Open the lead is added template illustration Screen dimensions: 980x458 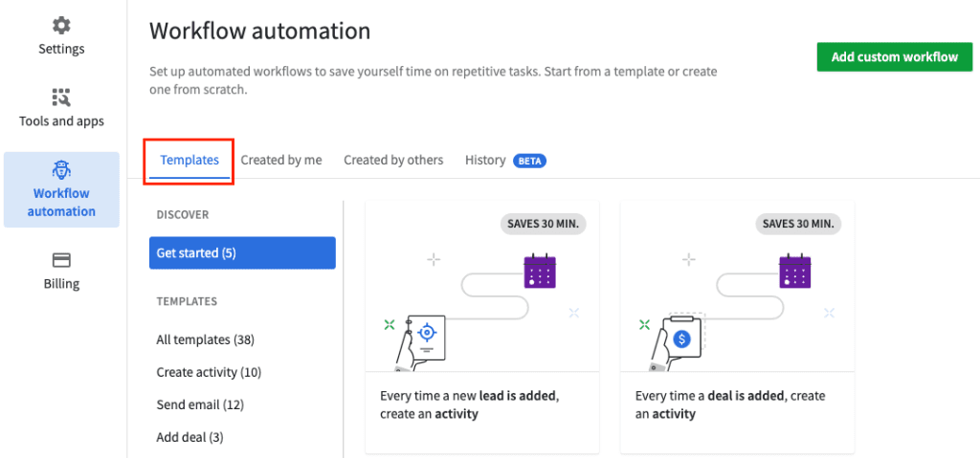coord(482,286)
